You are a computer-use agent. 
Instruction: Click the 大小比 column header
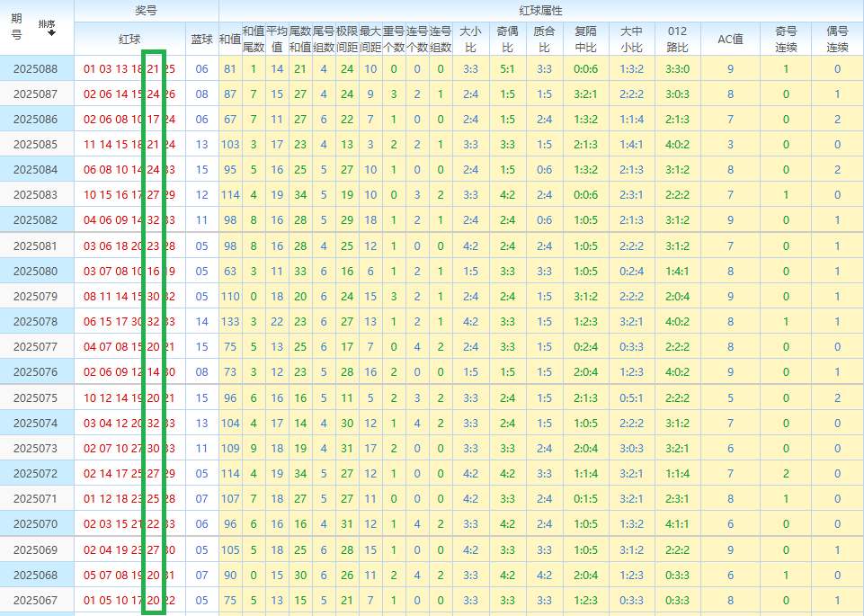point(470,40)
